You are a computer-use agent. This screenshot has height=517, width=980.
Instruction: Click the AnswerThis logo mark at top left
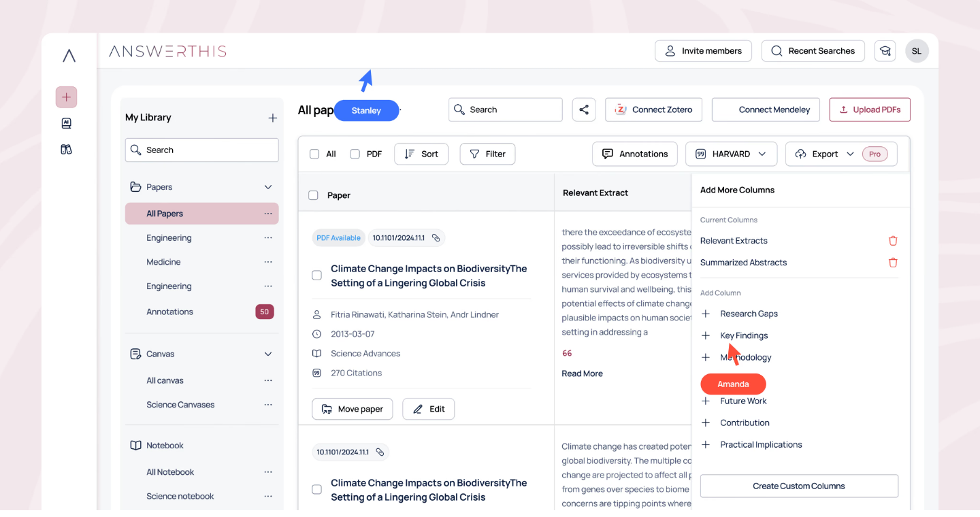pos(69,56)
